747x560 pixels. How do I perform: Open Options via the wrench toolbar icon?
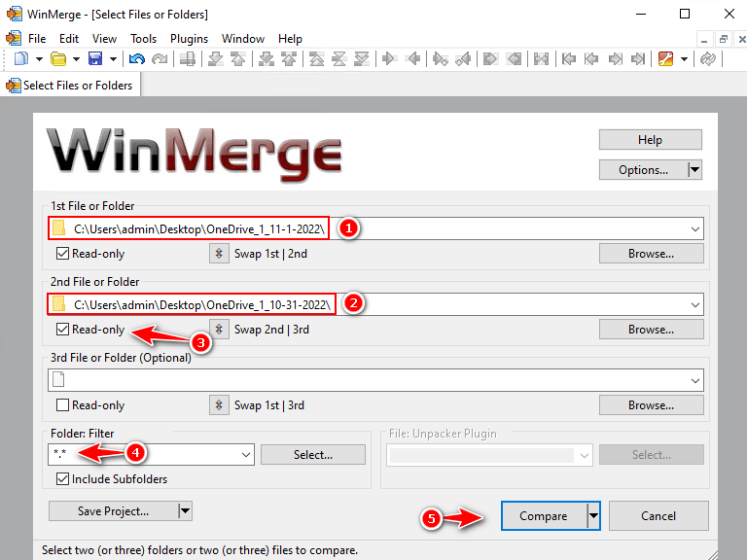tap(665, 59)
